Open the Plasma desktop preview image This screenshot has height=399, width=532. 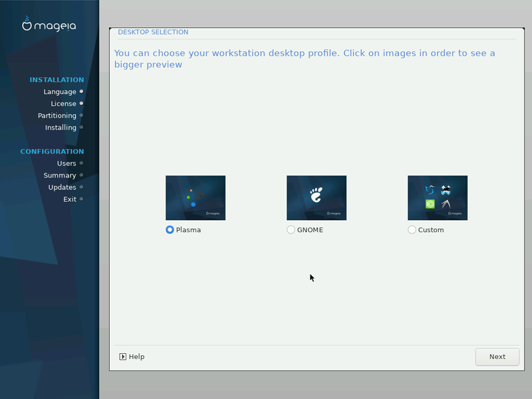point(196,198)
